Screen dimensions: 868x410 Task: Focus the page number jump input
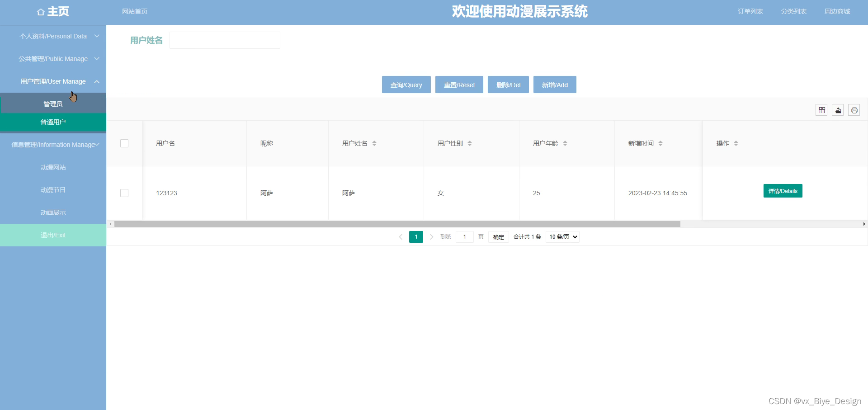(464, 237)
